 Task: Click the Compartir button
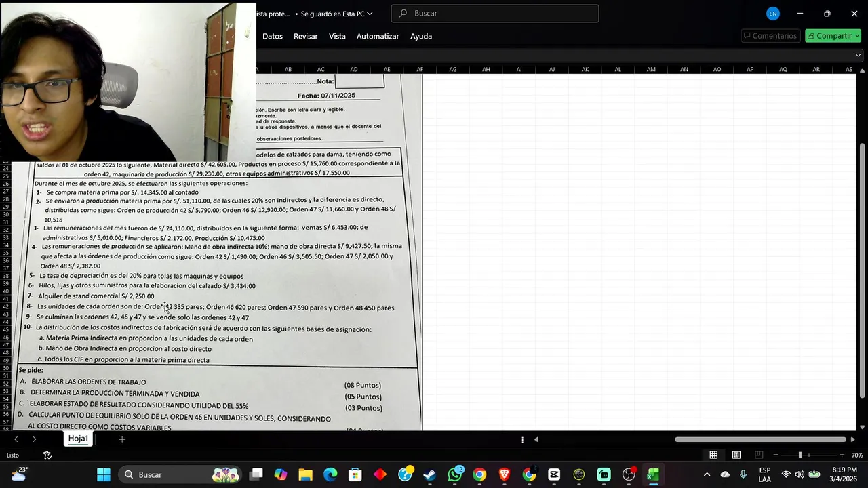829,36
